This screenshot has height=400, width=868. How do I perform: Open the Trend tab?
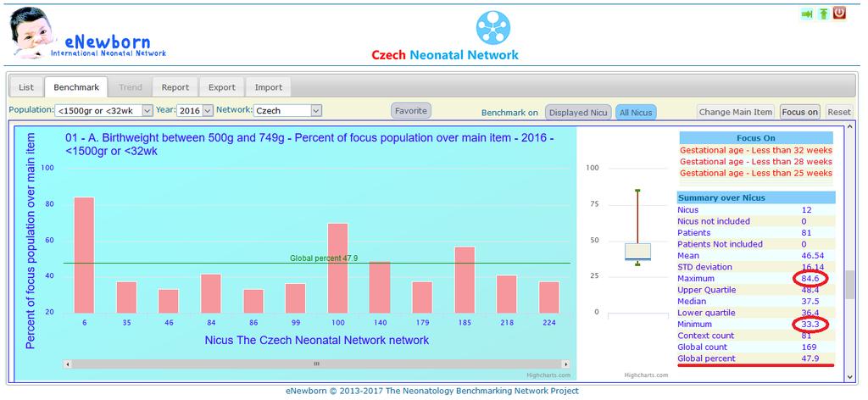click(x=130, y=87)
